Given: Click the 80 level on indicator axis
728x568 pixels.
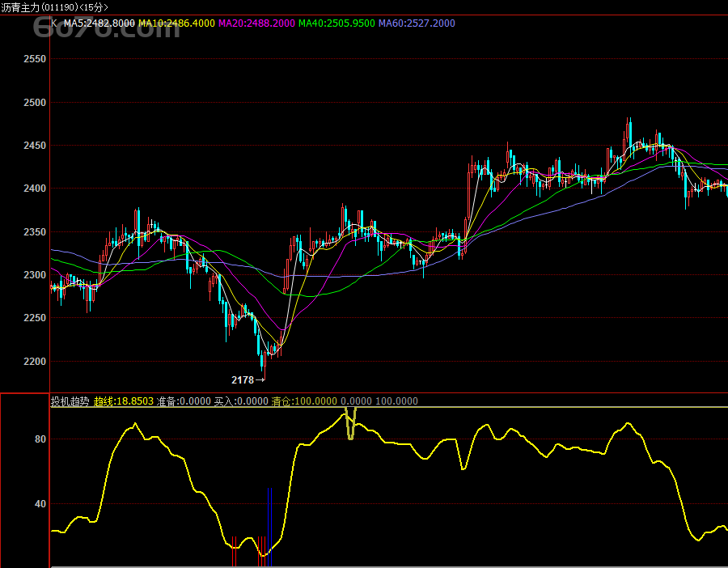Looking at the screenshot, I should point(40,439).
